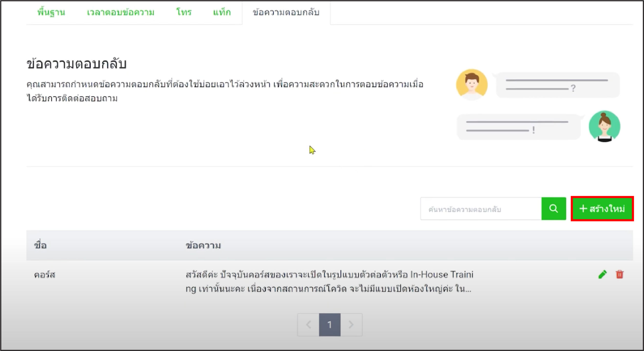Click the + สร้างใหม่ button
Image resolution: width=644 pixels, height=351 pixels.
coord(602,209)
